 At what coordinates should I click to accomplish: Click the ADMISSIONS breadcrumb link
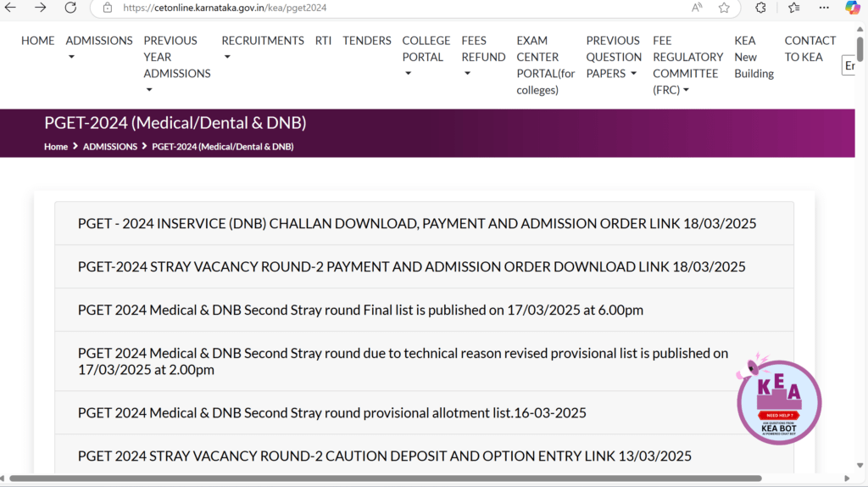pos(110,146)
